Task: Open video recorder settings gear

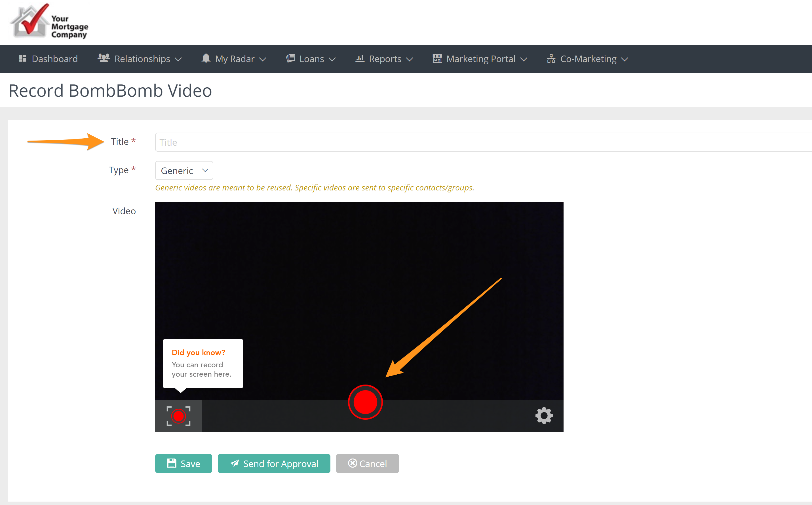Action: pyautogui.click(x=544, y=416)
